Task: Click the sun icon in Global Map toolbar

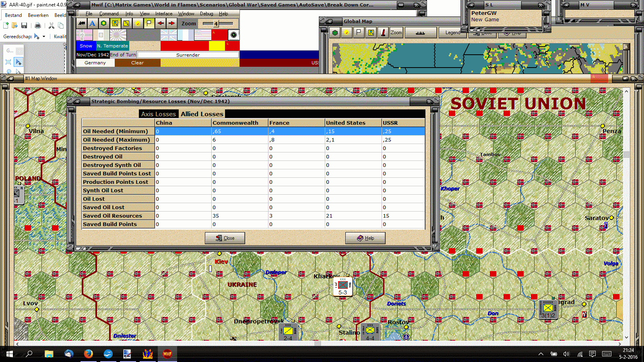Action: pyautogui.click(x=347, y=33)
